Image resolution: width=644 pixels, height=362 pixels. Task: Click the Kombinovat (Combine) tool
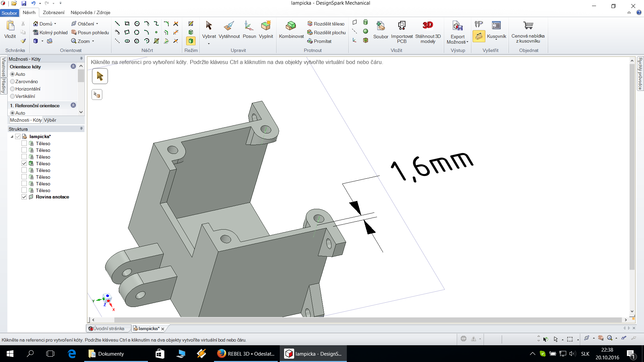(291, 29)
